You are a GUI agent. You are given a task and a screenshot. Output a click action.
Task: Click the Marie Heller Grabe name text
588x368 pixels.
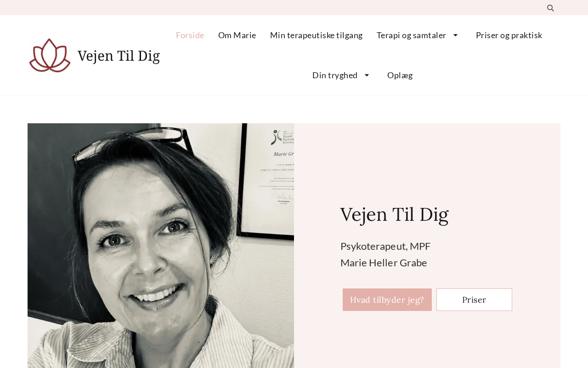pos(384,263)
